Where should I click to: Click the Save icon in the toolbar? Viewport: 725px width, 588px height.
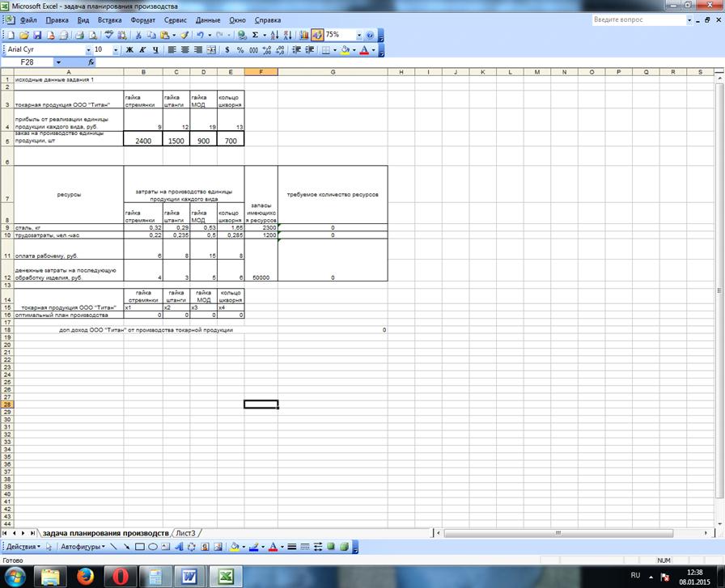[x=37, y=36]
